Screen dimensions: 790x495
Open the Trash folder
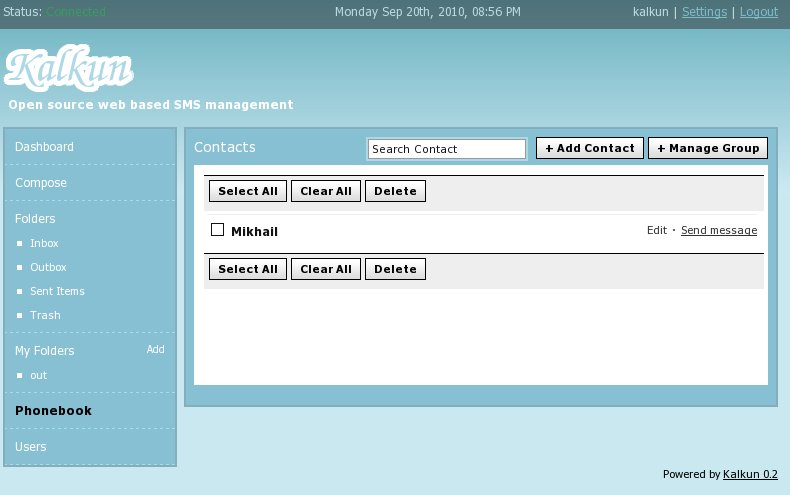tap(45, 315)
